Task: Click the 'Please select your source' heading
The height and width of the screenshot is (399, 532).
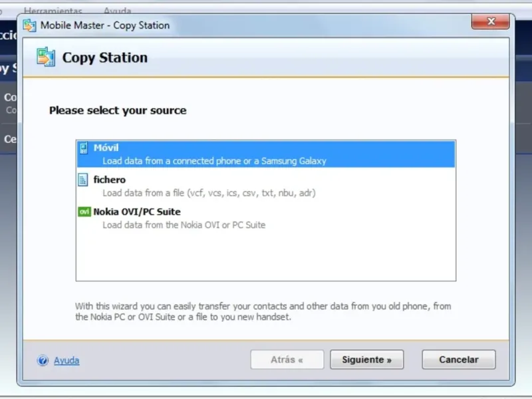Action: [x=118, y=110]
